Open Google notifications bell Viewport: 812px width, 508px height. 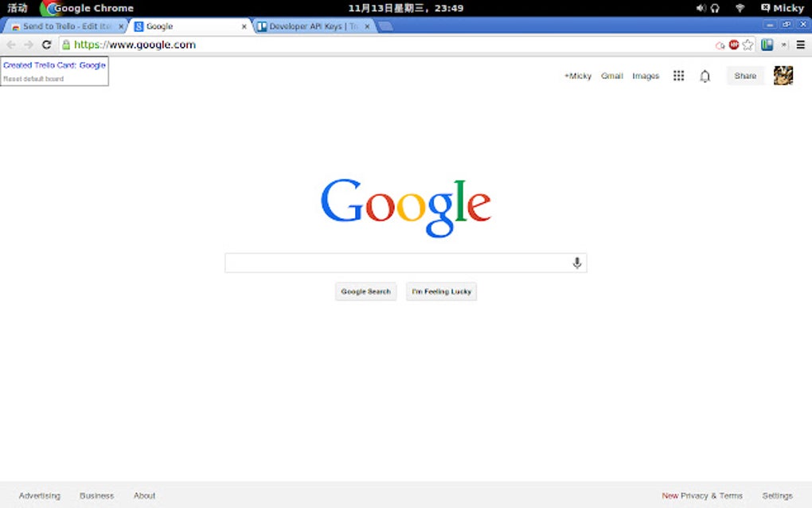point(705,76)
